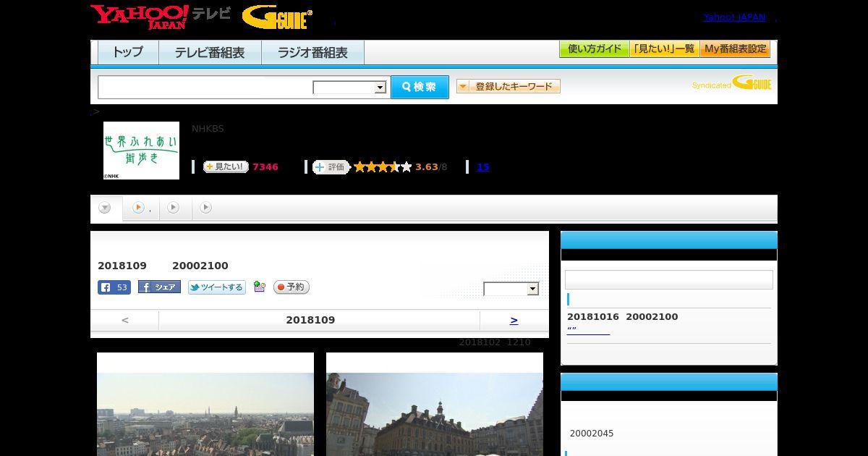This screenshot has width=868, height=456.
Task: Open the テレビ番組表 tab
Action: coord(210,52)
